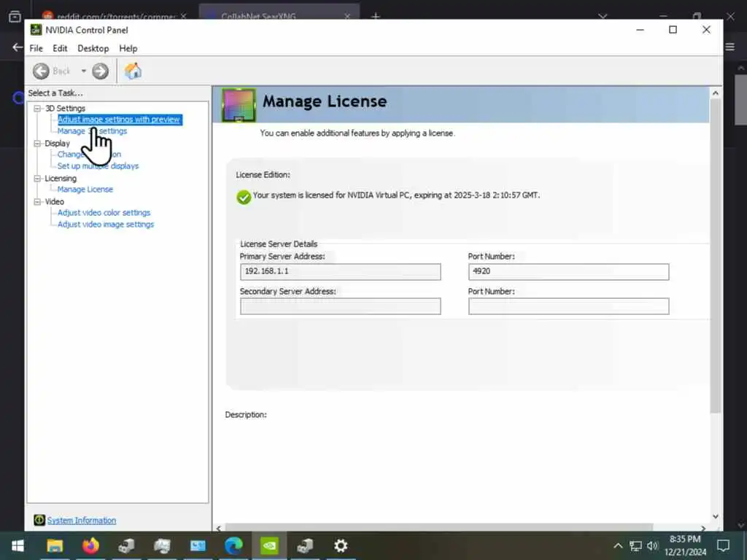Image resolution: width=747 pixels, height=560 pixels.
Task: Open Microsoft Edge from the taskbar
Action: coord(233,545)
